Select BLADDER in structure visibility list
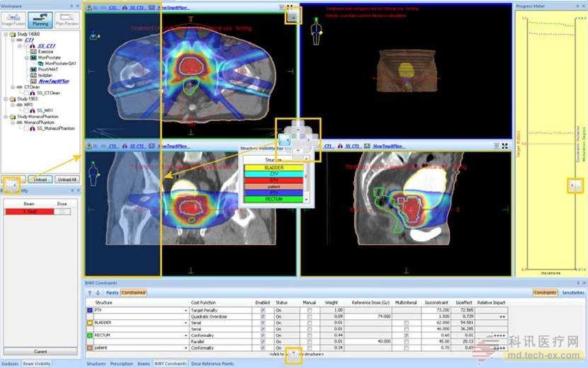This screenshot has height=368, width=588. point(273,168)
